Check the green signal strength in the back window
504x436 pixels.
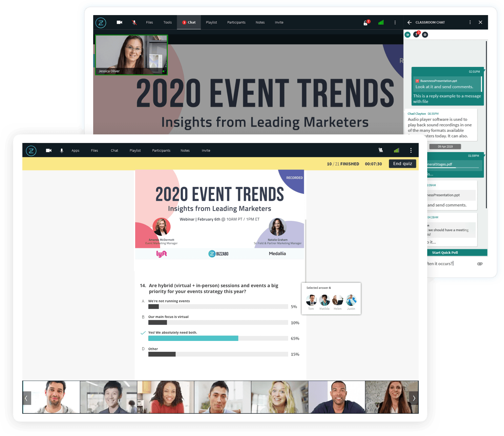381,22
